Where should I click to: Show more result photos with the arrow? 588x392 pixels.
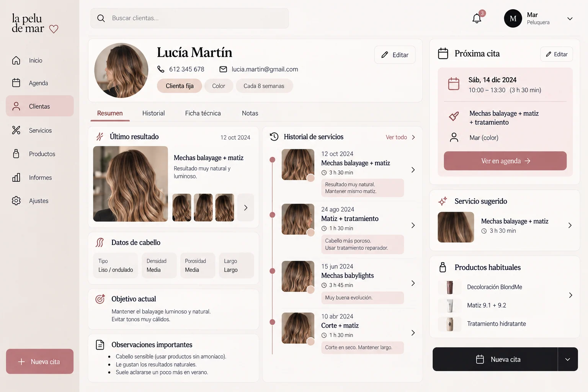point(246,207)
